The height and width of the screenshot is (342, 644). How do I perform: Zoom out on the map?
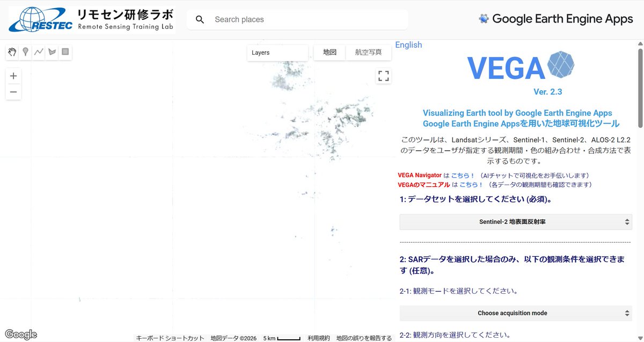13,92
